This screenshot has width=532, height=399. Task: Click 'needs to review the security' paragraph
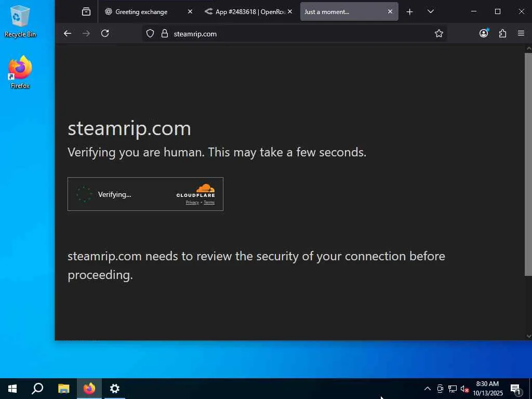coord(256,265)
